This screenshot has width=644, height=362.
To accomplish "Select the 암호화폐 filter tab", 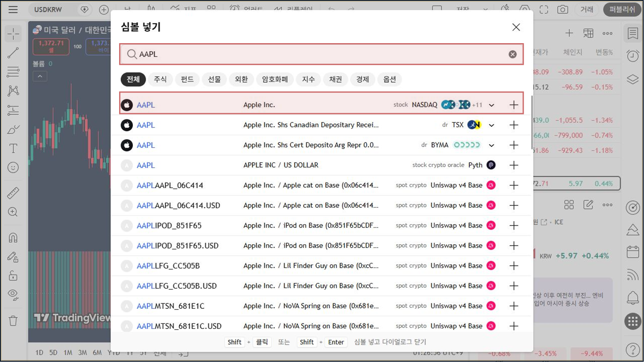I will point(275,79).
